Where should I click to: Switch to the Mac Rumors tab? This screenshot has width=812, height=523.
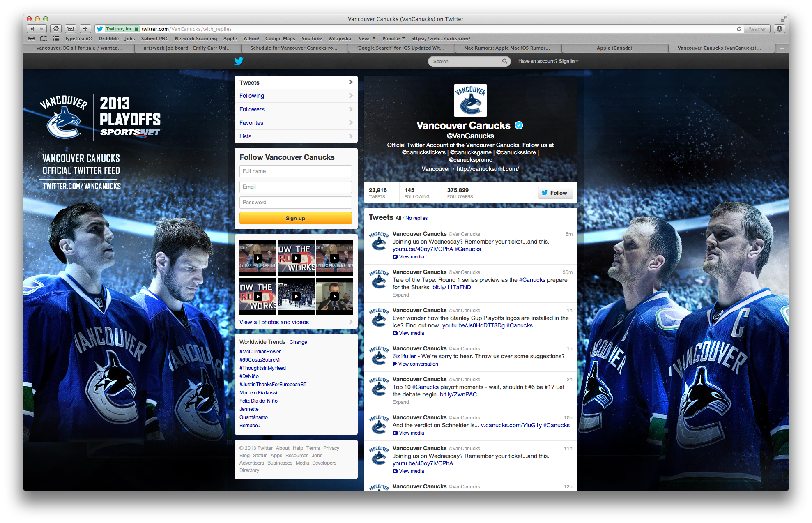click(508, 48)
